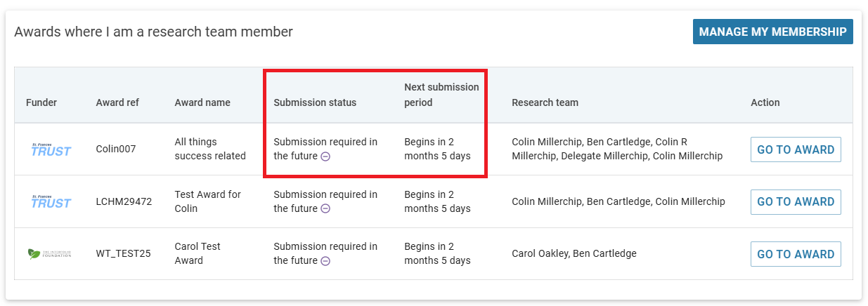This screenshot has height=306, width=868.
Task: Select the Colin007 award reference
Action: (x=116, y=149)
